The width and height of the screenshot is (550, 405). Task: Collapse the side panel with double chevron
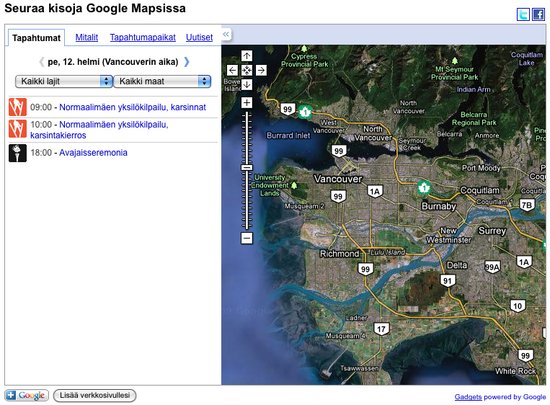(226, 34)
